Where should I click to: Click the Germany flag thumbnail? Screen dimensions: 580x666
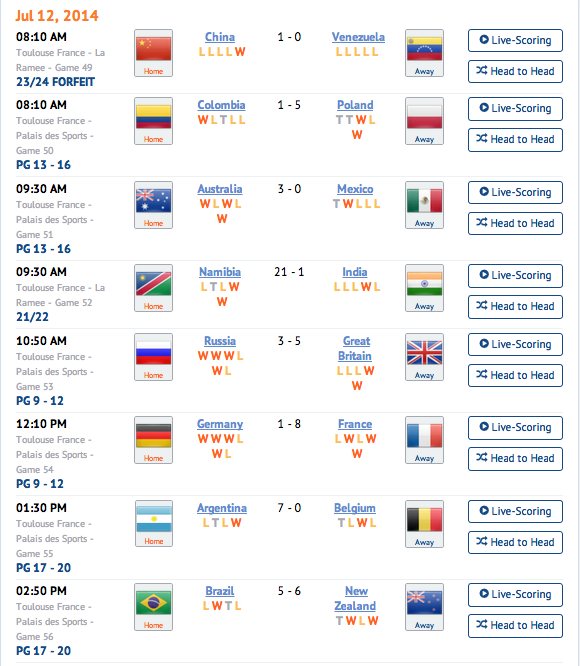coord(153,440)
